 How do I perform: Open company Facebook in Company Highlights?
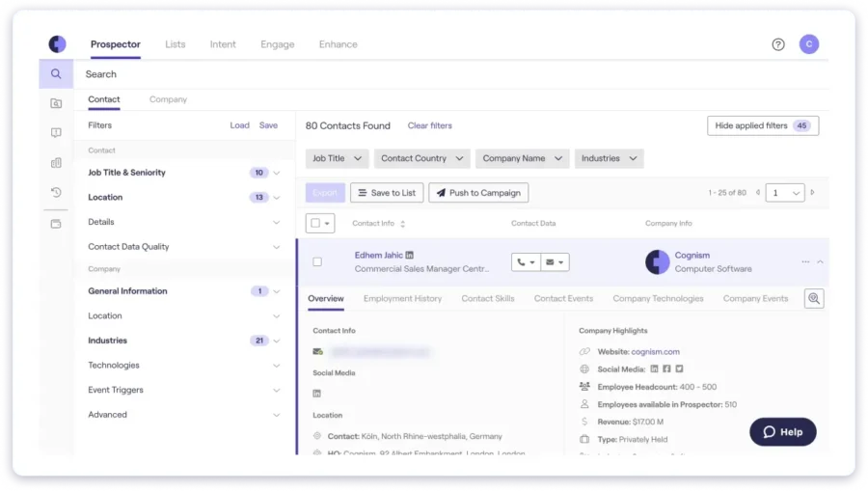coord(666,368)
